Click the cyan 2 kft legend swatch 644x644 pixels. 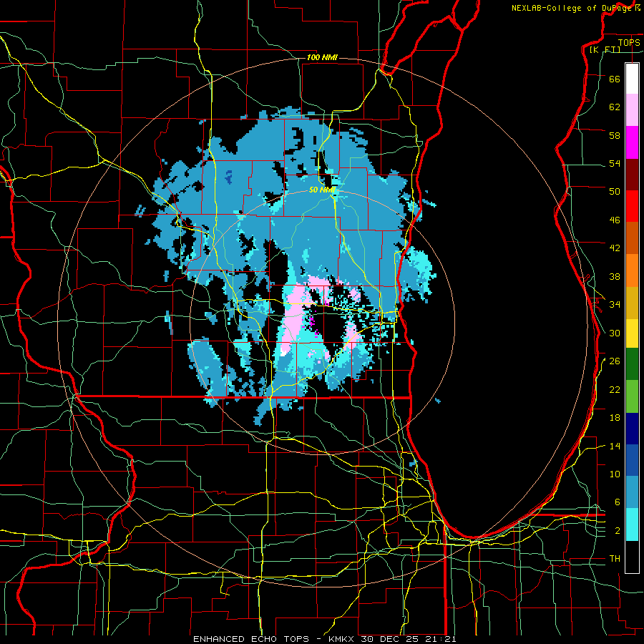click(x=632, y=524)
